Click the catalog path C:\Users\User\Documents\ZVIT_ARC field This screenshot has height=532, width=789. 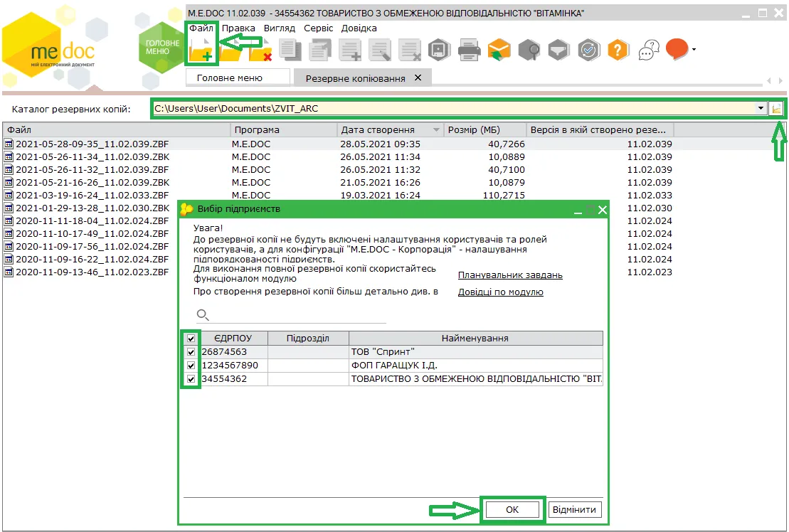pyautogui.click(x=455, y=109)
